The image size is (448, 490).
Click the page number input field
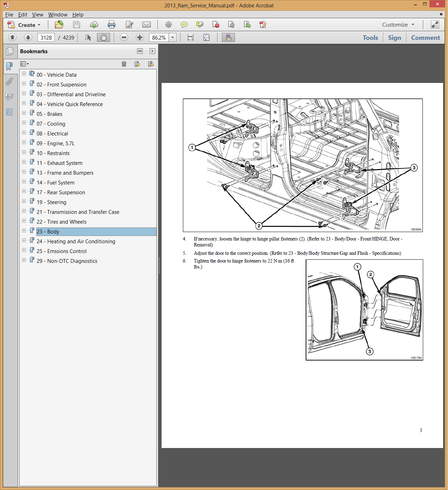(46, 37)
